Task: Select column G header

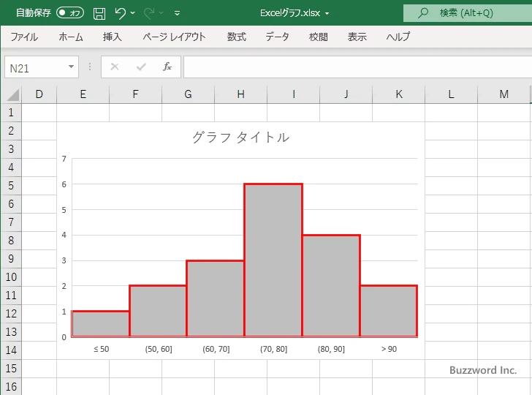Action: pyautogui.click(x=188, y=94)
